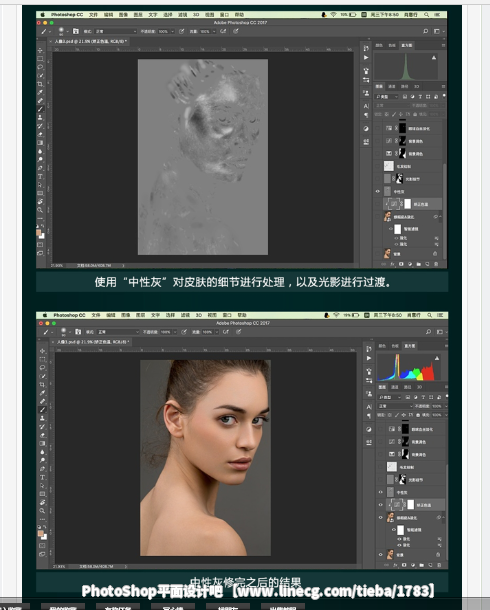The width and height of the screenshot is (490, 610).
Task: Open brush mode dropdown in lower options bar
Action: pos(118,332)
